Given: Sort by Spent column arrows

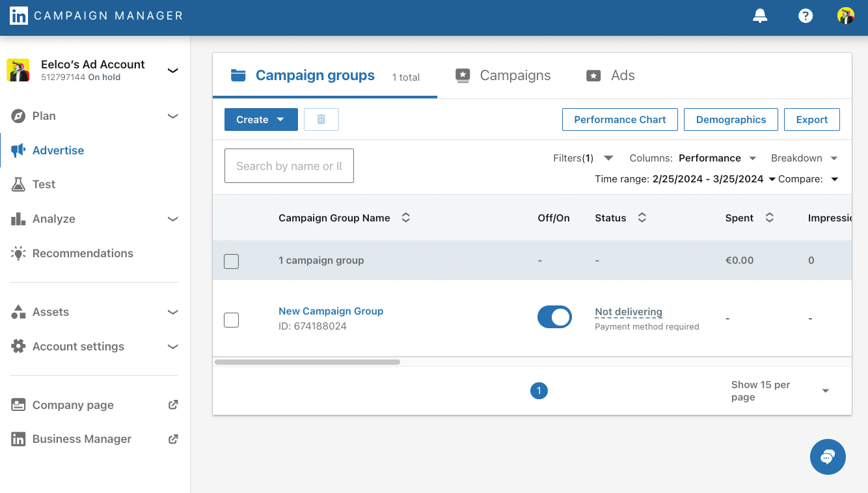Looking at the screenshot, I should point(769,218).
